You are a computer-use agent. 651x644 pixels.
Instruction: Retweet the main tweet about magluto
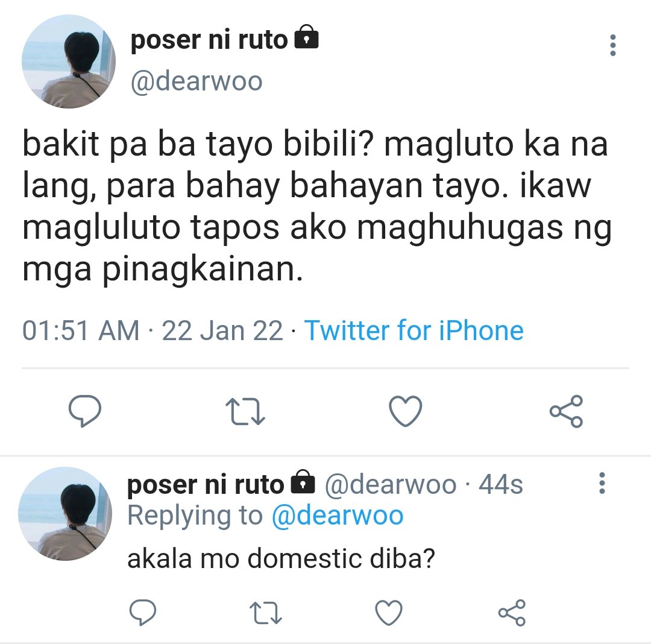(x=245, y=411)
